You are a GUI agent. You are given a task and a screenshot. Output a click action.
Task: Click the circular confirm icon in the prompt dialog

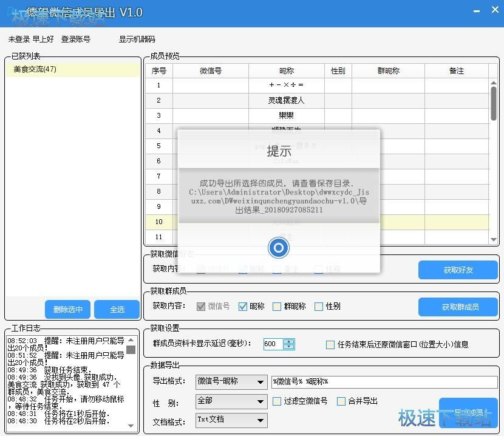point(278,248)
